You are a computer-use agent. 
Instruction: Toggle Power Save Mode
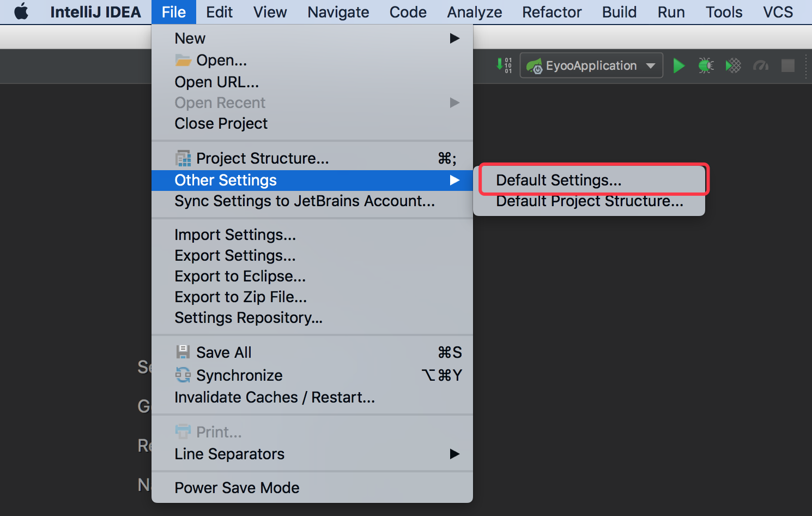coord(237,488)
